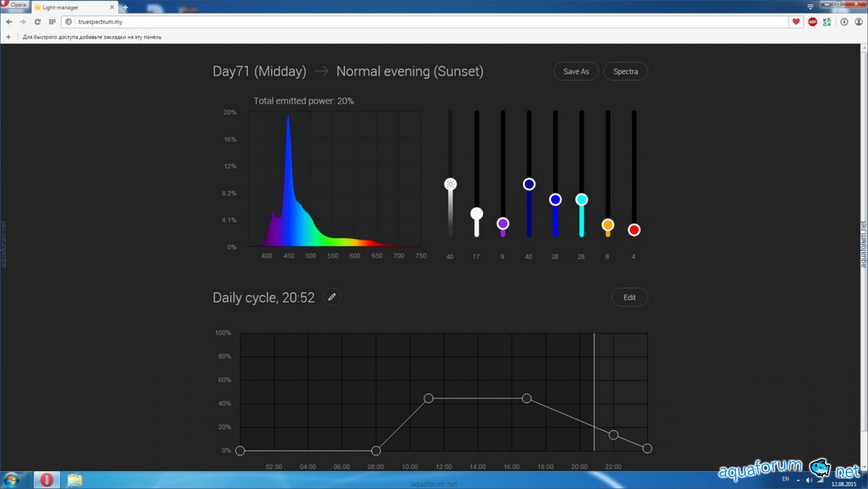Open the Opera main menu
The width and height of the screenshot is (868, 489).
15,5
